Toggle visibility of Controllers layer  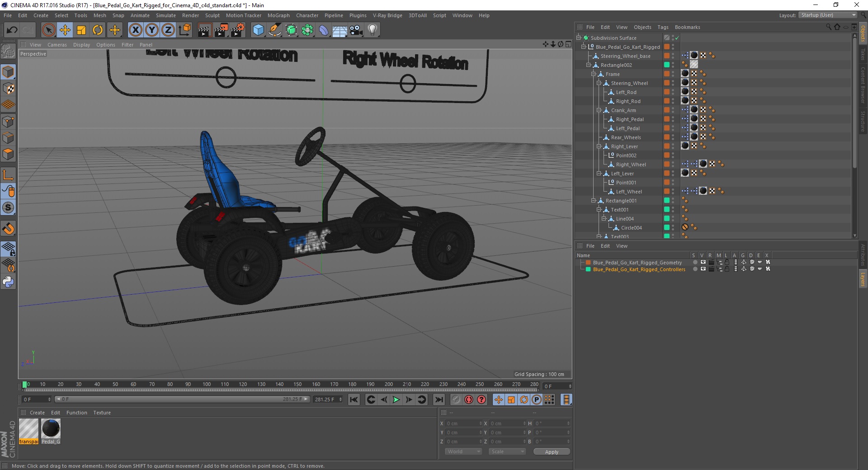coord(703,269)
